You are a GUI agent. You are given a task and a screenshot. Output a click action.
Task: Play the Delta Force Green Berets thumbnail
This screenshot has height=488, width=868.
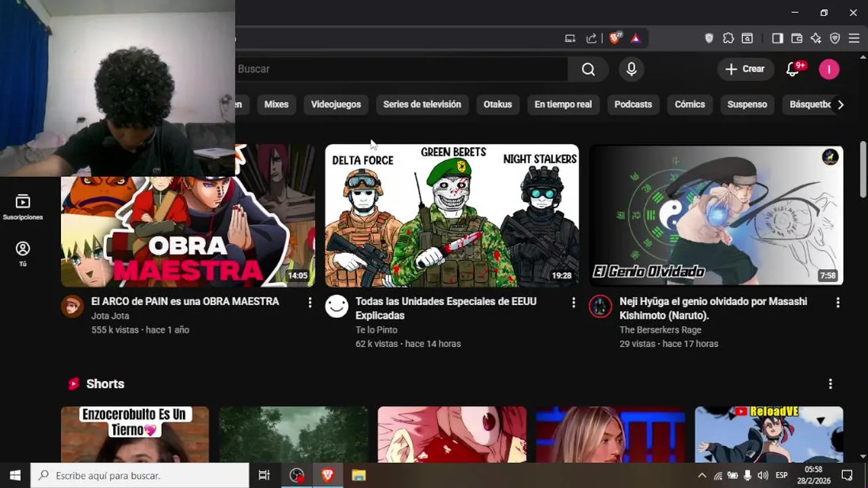coord(452,216)
